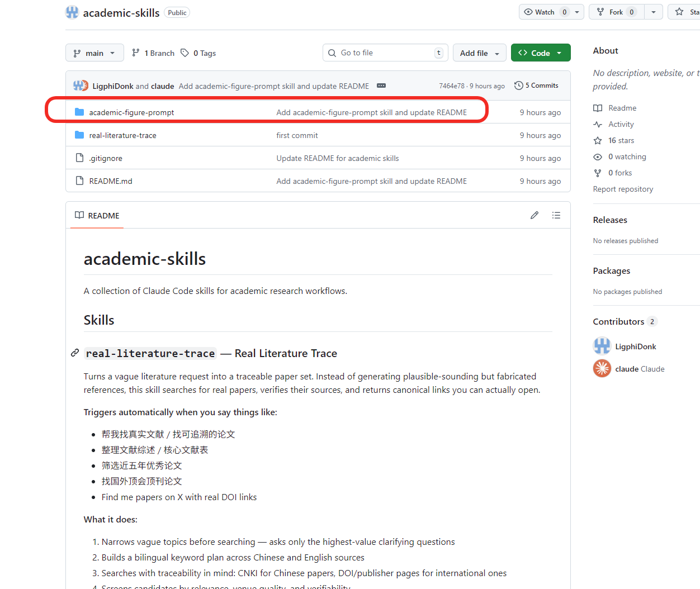Open the 16 stars link
This screenshot has height=589, width=700.
pyautogui.click(x=621, y=140)
